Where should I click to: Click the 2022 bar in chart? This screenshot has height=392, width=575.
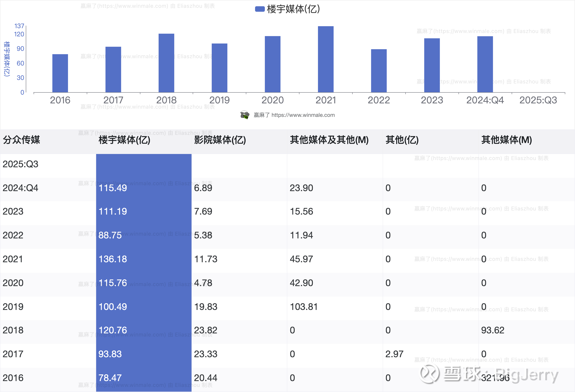(379, 71)
